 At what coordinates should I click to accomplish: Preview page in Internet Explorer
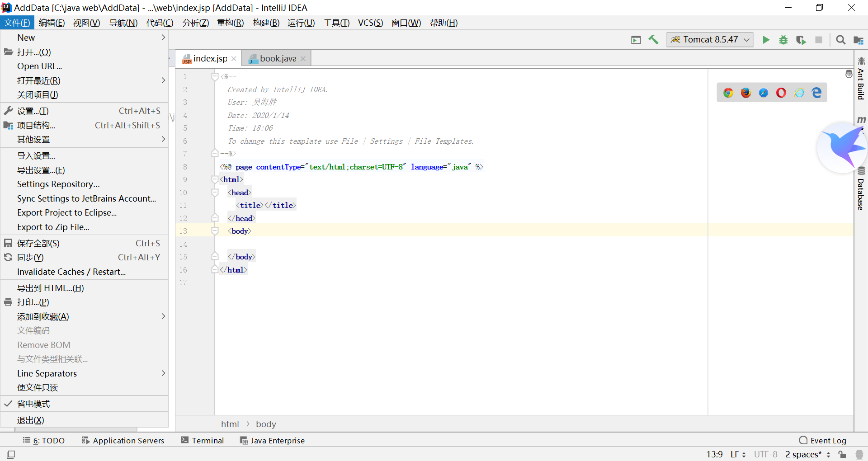click(799, 93)
